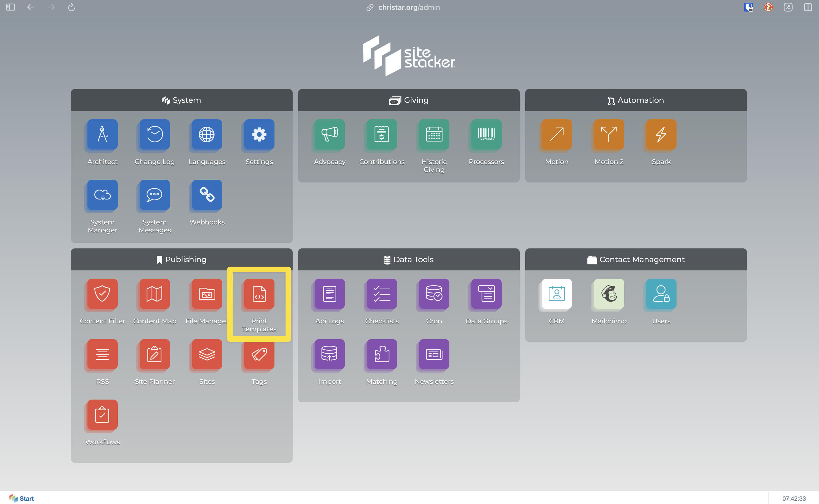
Task: Launch the Webhooks system icon
Action: [x=207, y=195]
